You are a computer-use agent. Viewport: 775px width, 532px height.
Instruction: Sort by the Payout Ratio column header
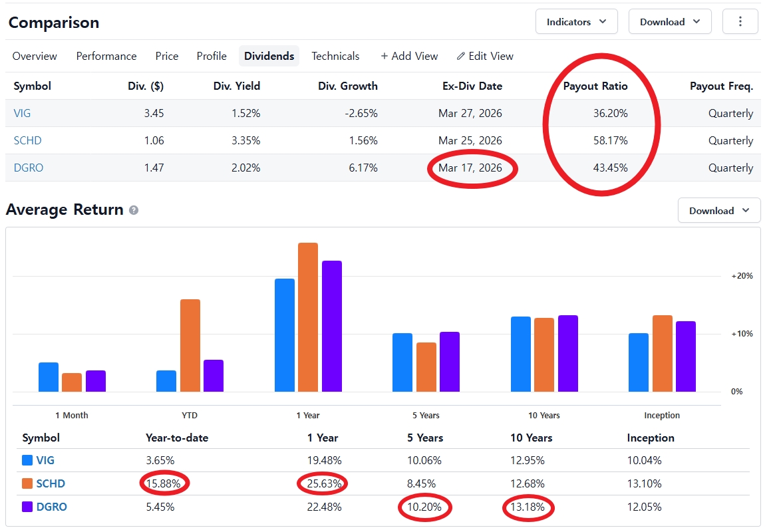pos(595,86)
